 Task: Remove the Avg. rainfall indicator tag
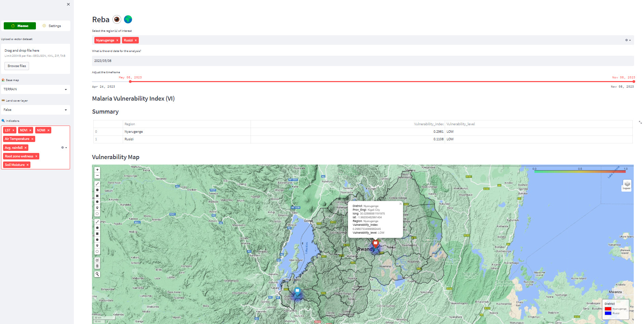click(x=26, y=148)
